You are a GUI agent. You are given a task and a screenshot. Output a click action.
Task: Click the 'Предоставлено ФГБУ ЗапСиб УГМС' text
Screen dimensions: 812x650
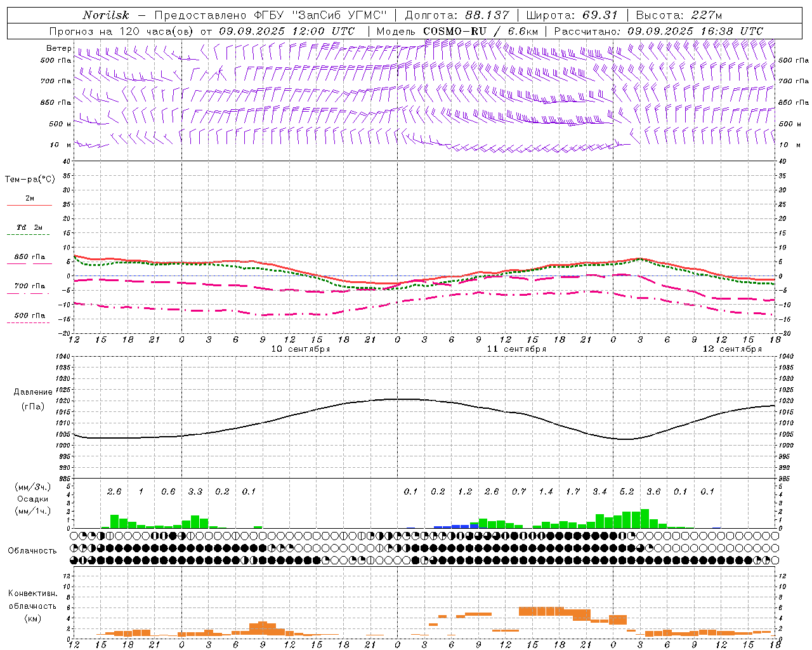coord(271,15)
